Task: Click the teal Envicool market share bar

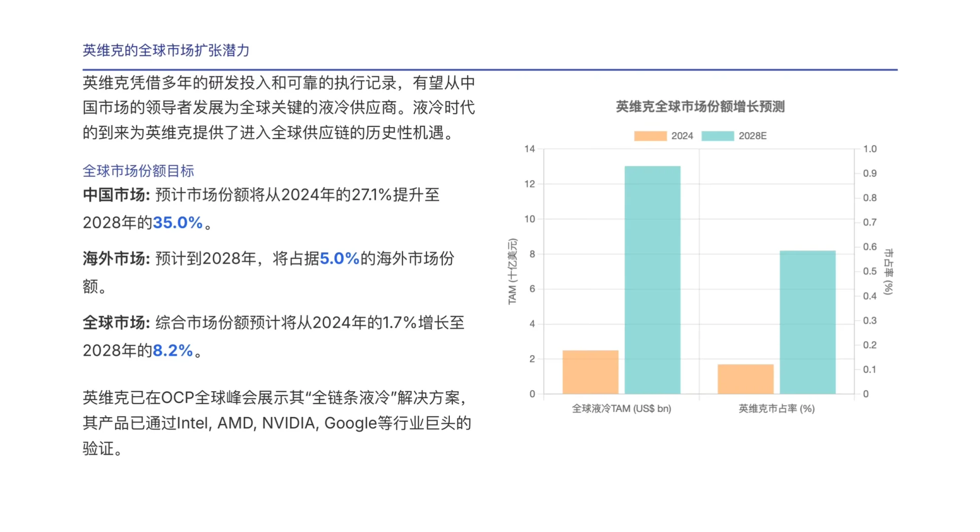Action: tap(807, 322)
